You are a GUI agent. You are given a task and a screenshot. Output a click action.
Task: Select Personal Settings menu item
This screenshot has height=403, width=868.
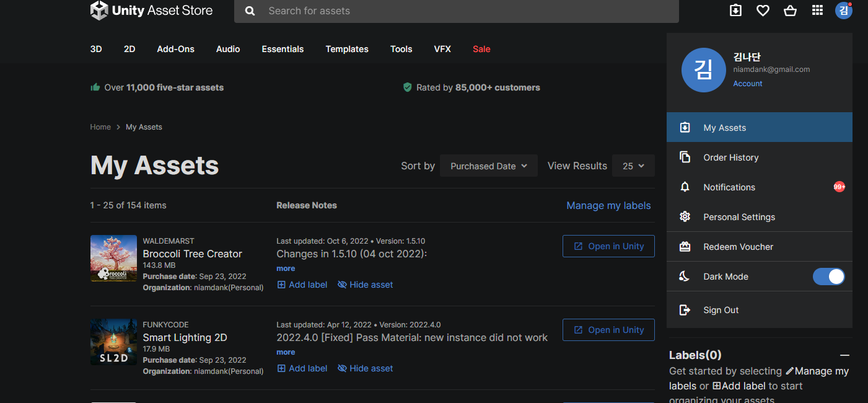[760, 216]
